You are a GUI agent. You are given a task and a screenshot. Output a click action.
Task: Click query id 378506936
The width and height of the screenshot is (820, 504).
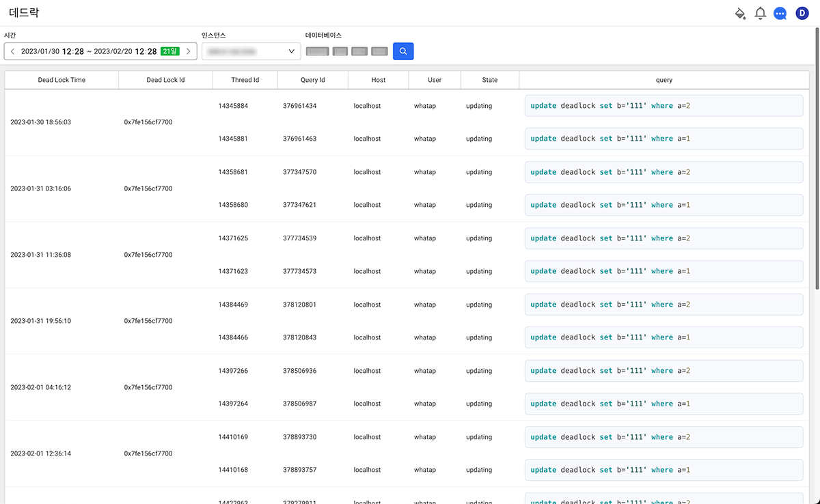point(299,371)
